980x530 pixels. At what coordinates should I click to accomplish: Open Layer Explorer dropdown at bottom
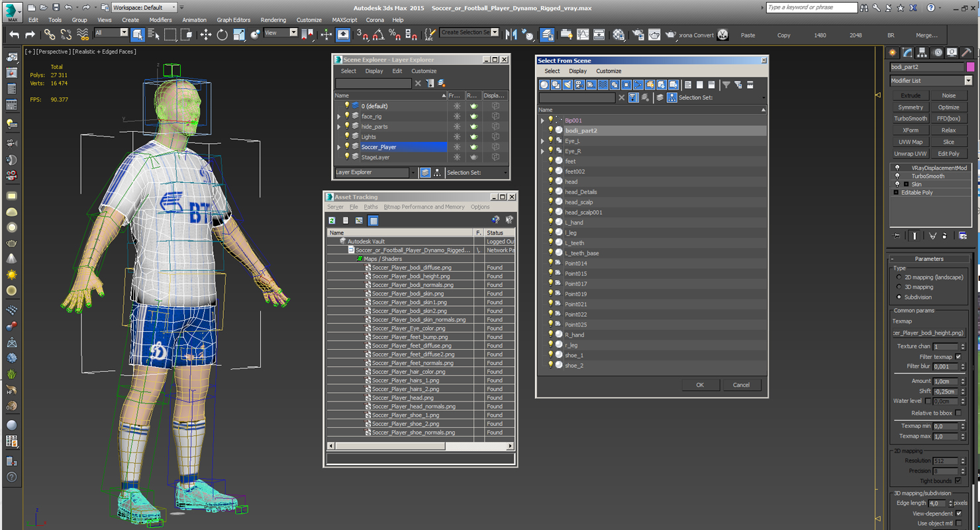413,173
